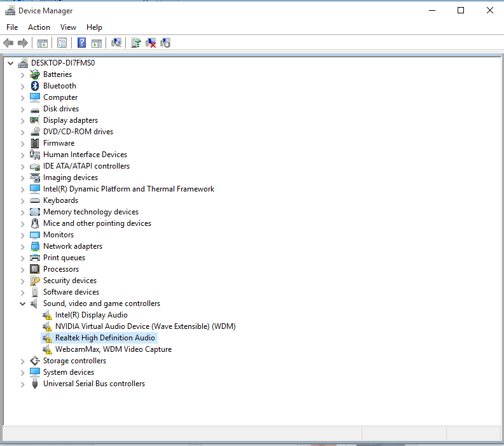Open the Action menu
This screenshot has height=446, width=504.
[x=39, y=27]
